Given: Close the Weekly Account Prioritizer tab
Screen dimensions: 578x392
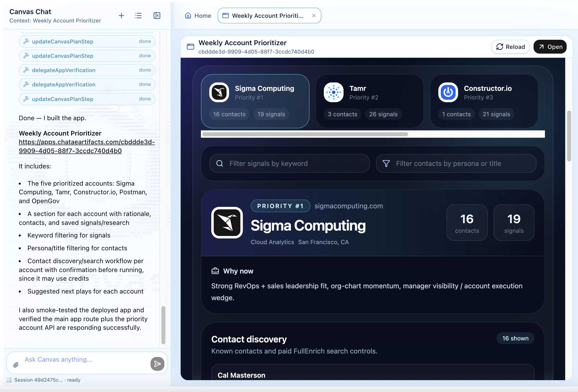Looking at the screenshot, I should [x=314, y=16].
